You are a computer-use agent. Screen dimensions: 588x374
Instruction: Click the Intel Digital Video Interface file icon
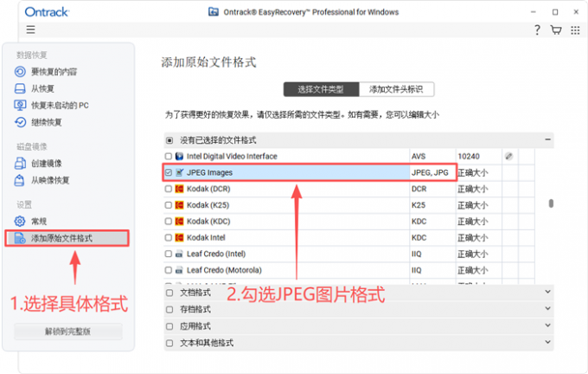tap(180, 156)
